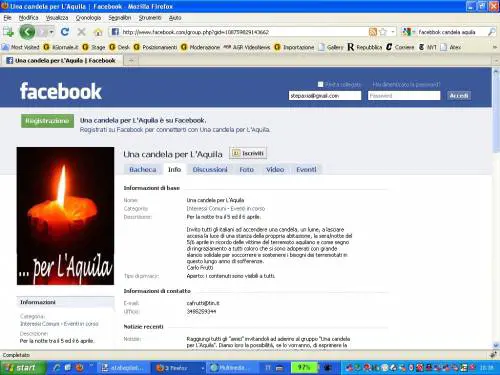
Task: Go back with the green arrow button
Action: [x=27, y=32]
